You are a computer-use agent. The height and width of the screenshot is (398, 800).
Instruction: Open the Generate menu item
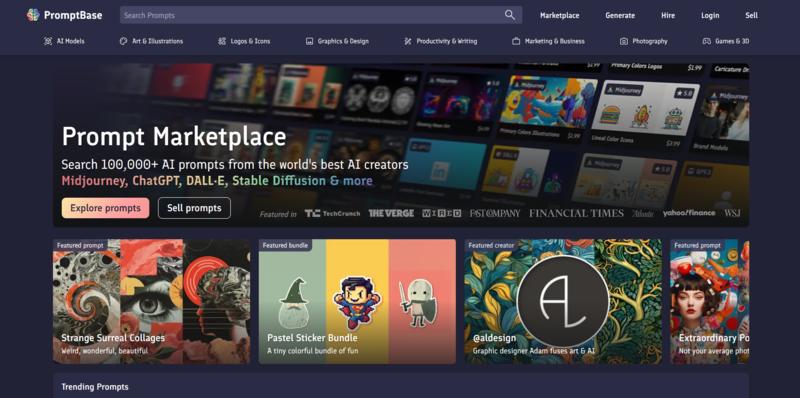click(620, 15)
